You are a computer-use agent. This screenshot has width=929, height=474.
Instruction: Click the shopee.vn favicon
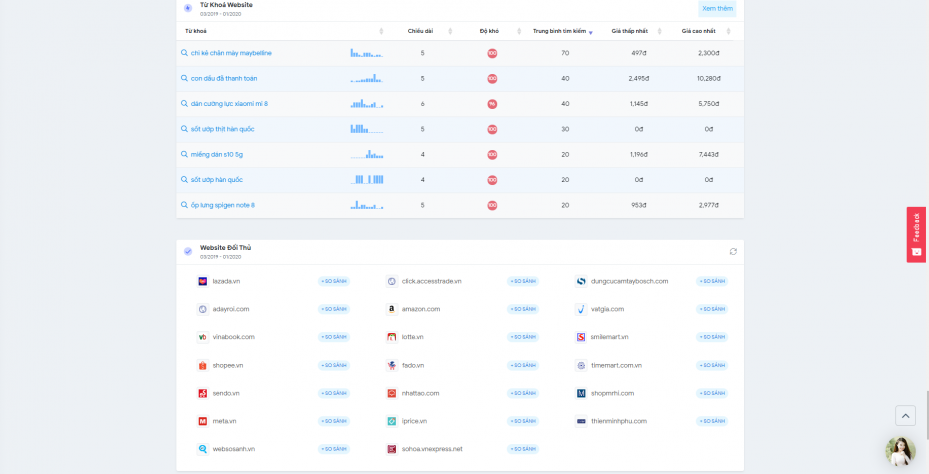[203, 366]
